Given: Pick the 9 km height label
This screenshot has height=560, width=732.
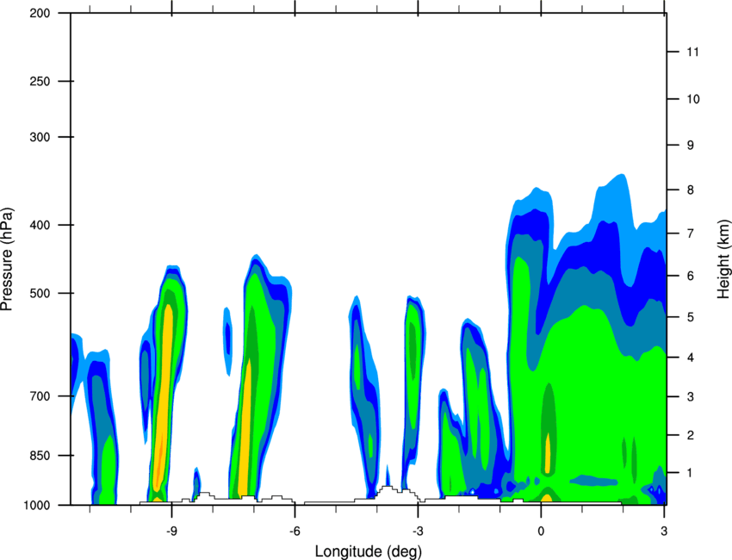Looking at the screenshot, I should click(691, 146).
